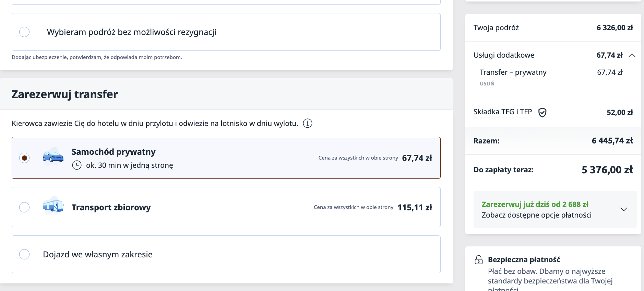This screenshot has height=291, width=644.
Task: Click the Samochód prywatny option title
Action: [114, 152]
